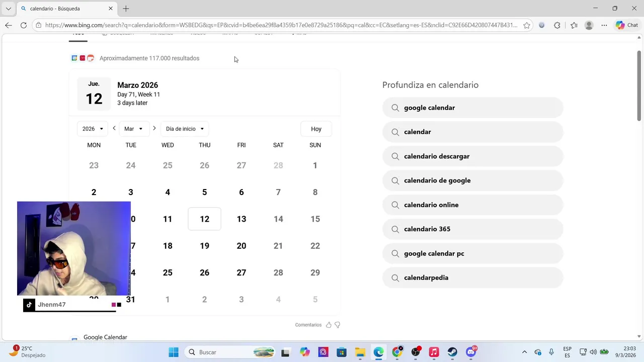Search suggestion google calendar
Image resolution: width=644 pixels, height=362 pixels.
point(472,108)
